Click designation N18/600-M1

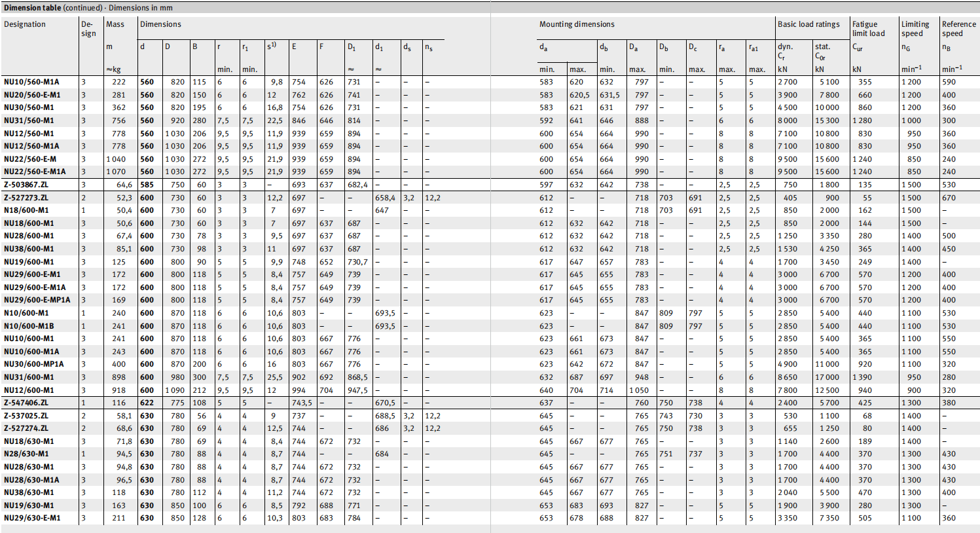[x=26, y=210]
